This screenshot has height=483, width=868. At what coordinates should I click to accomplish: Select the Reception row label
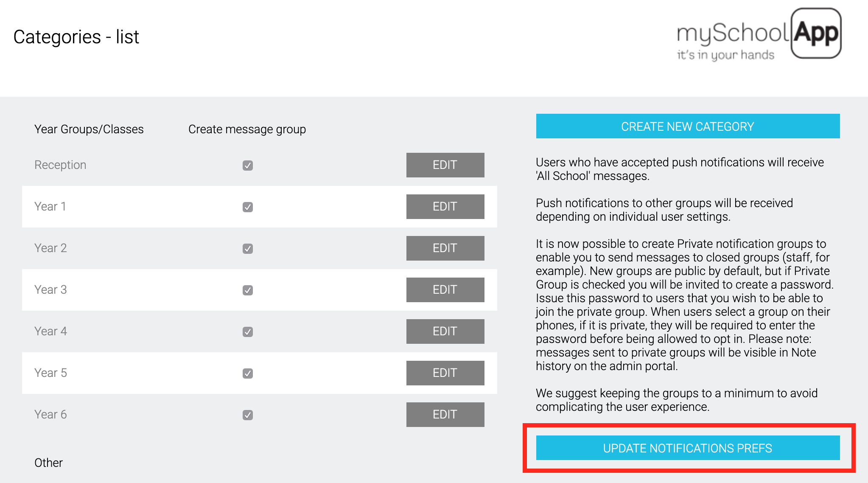60,165
